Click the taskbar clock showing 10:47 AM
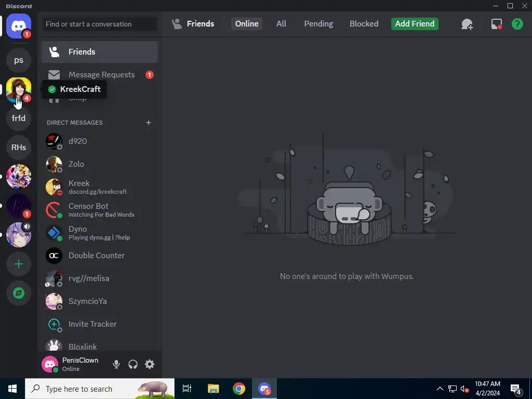532x399 pixels. (487, 389)
